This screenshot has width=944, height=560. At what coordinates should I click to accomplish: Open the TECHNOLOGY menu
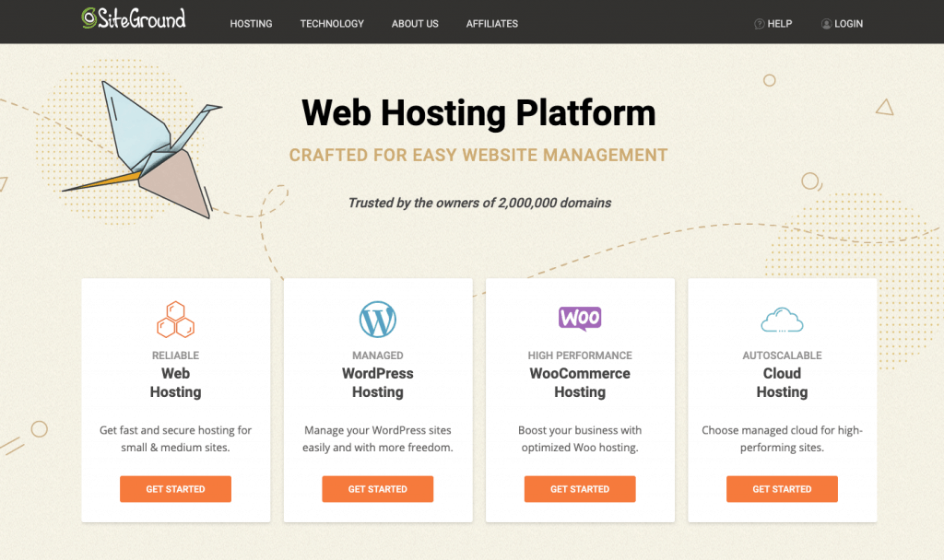coord(332,23)
